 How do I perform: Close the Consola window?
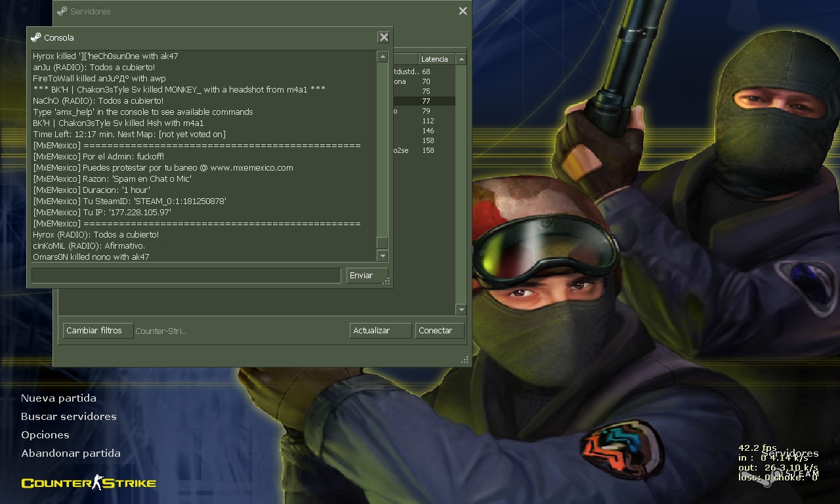[384, 37]
